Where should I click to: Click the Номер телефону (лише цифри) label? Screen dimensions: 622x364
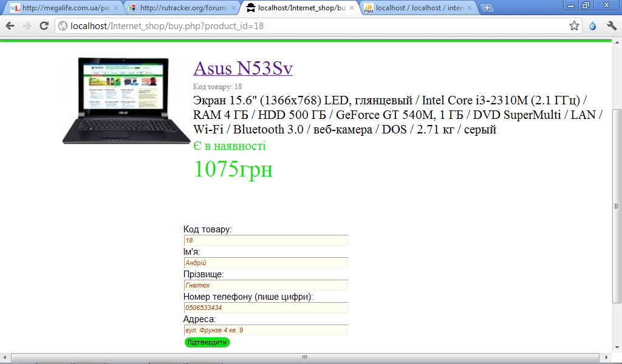click(248, 297)
